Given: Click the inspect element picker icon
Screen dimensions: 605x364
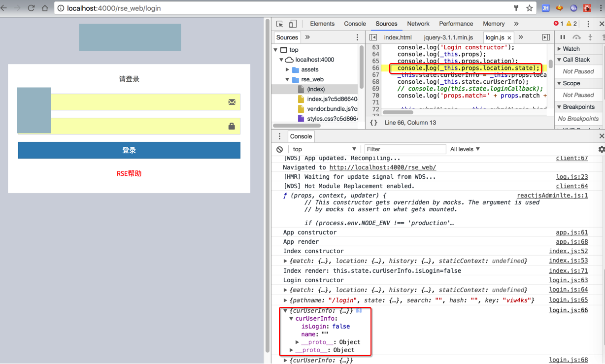Looking at the screenshot, I should tap(280, 24).
